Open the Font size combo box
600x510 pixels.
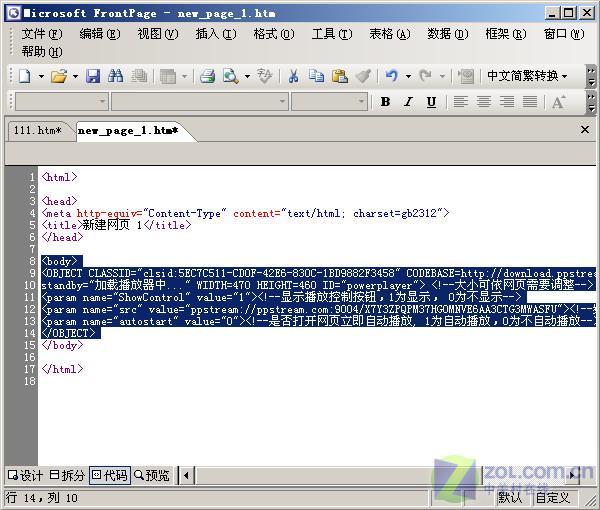coord(329,101)
